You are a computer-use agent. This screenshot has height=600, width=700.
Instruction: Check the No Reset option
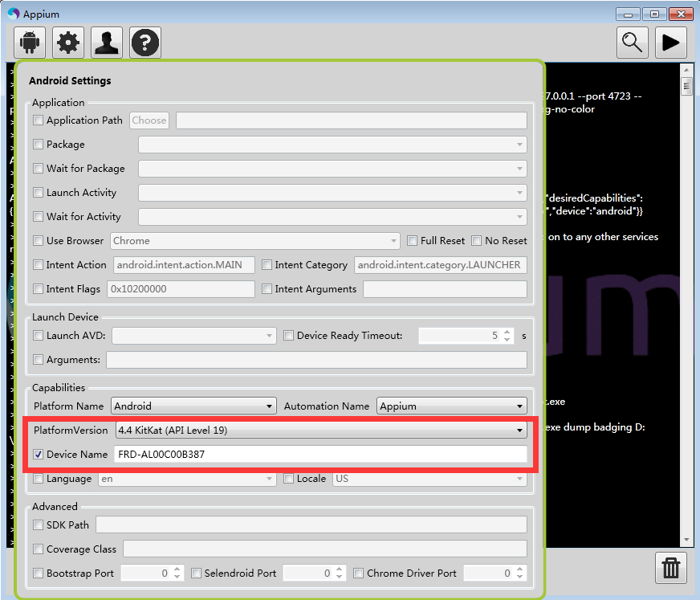click(477, 241)
